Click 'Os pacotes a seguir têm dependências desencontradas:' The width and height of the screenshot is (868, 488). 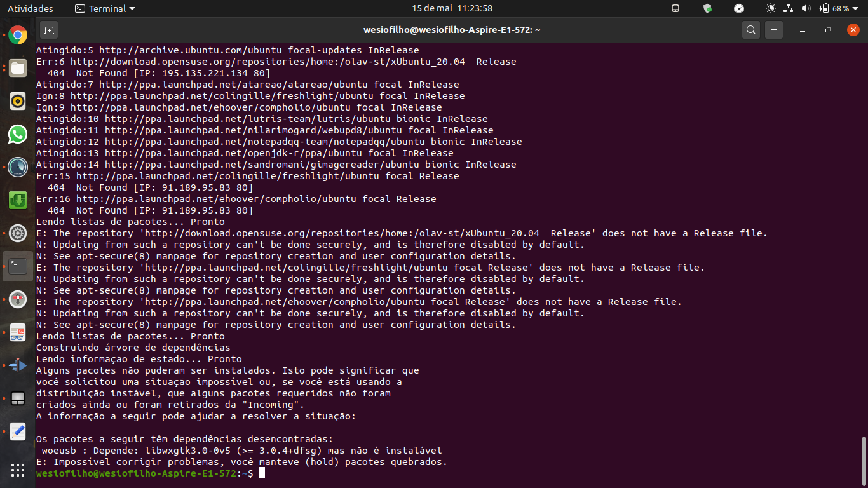[185, 439]
